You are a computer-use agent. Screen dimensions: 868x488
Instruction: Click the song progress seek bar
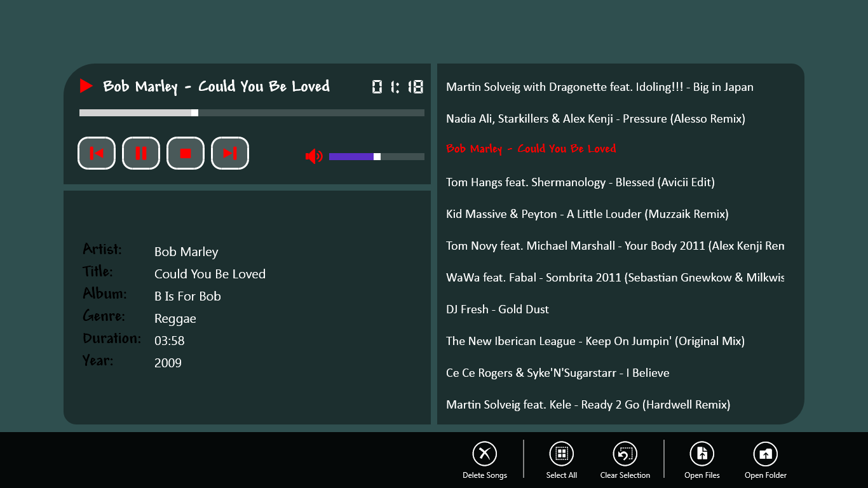[x=252, y=112]
